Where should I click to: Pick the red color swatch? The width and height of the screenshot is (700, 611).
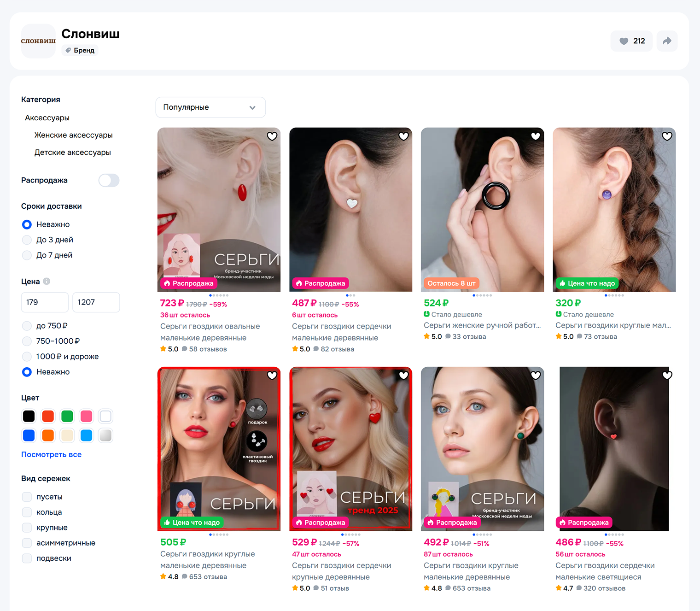pyautogui.click(x=48, y=416)
